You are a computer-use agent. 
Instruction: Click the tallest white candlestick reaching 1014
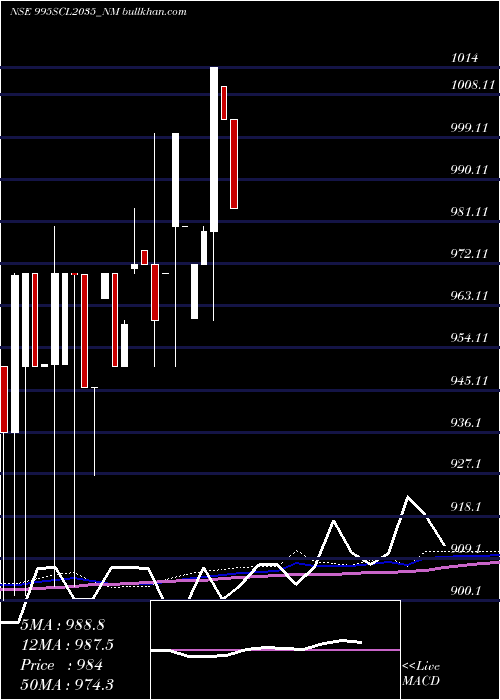pos(214,150)
